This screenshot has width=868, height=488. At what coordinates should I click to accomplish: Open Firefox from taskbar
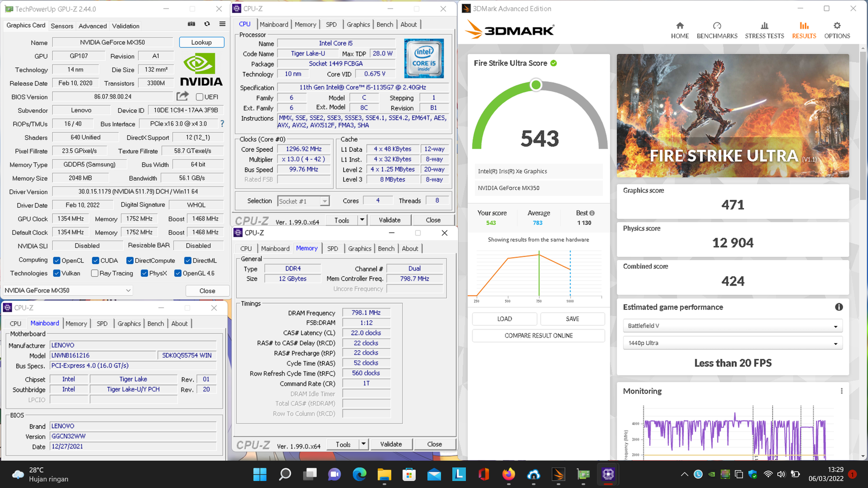pyautogui.click(x=509, y=474)
